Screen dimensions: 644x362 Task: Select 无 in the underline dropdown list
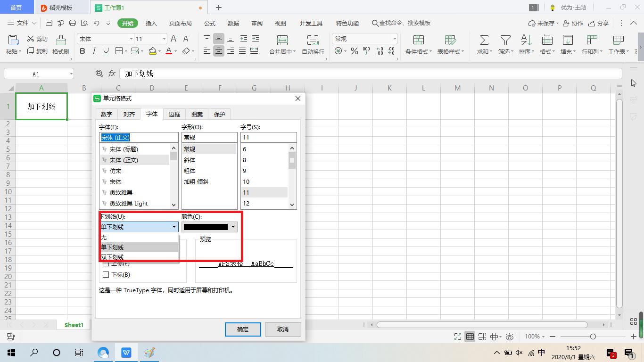[x=104, y=237]
